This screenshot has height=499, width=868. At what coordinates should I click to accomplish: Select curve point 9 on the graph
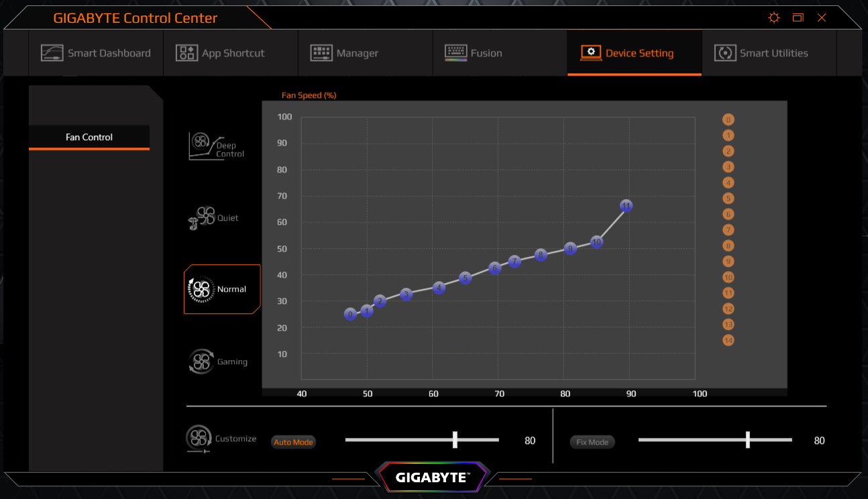pyautogui.click(x=571, y=248)
